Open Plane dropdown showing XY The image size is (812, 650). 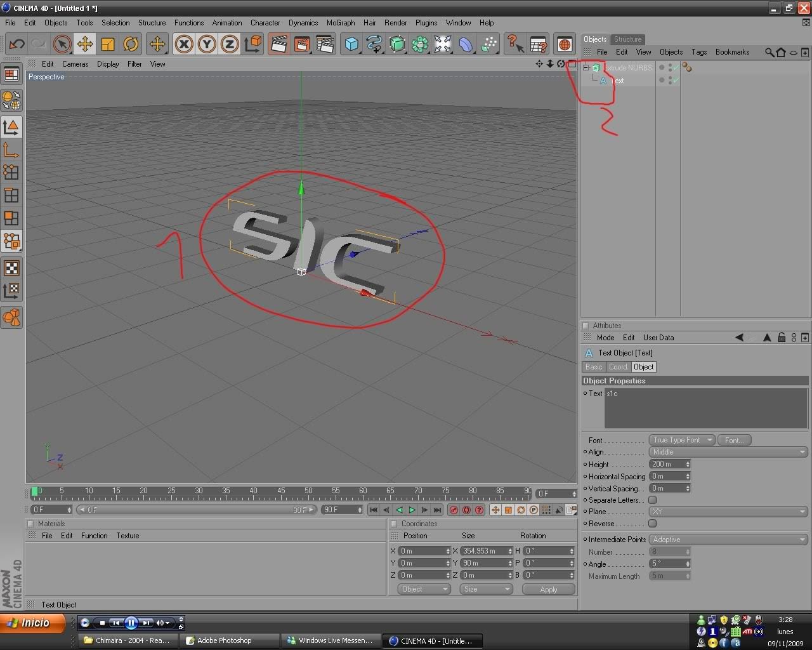[728, 512]
